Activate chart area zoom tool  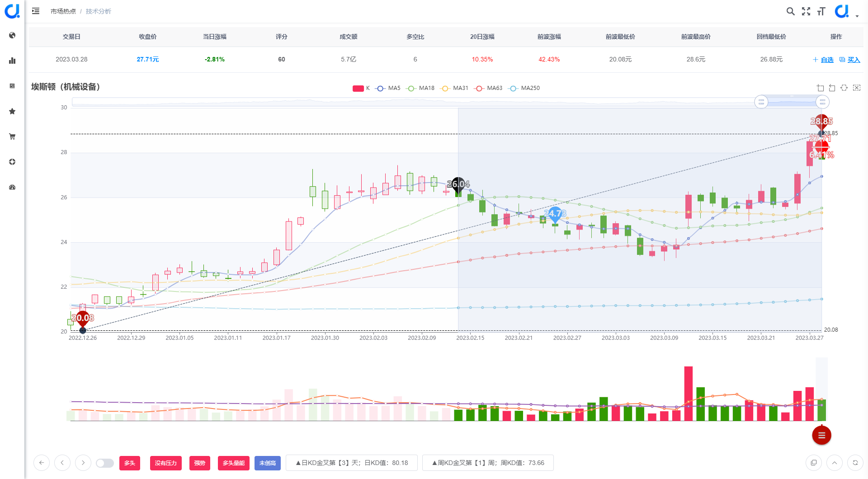pyautogui.click(x=821, y=88)
